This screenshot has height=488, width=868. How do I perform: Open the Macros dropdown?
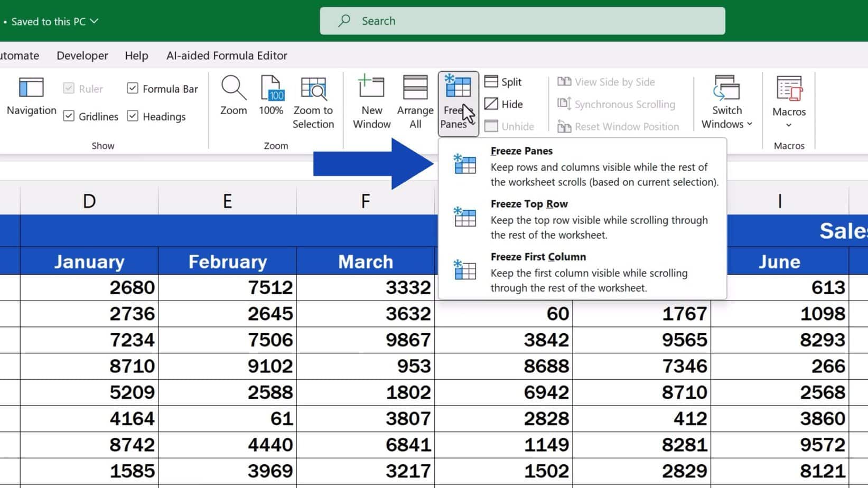click(x=789, y=103)
